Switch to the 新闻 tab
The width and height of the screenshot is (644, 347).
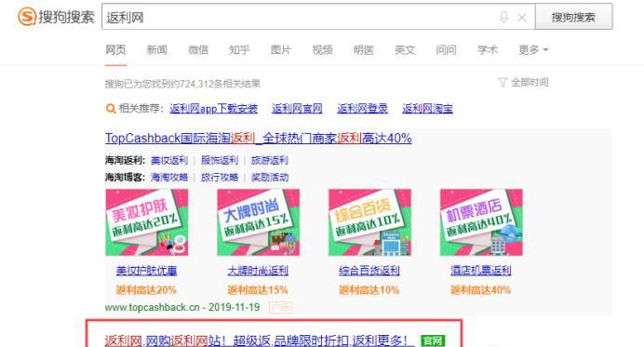tap(157, 50)
